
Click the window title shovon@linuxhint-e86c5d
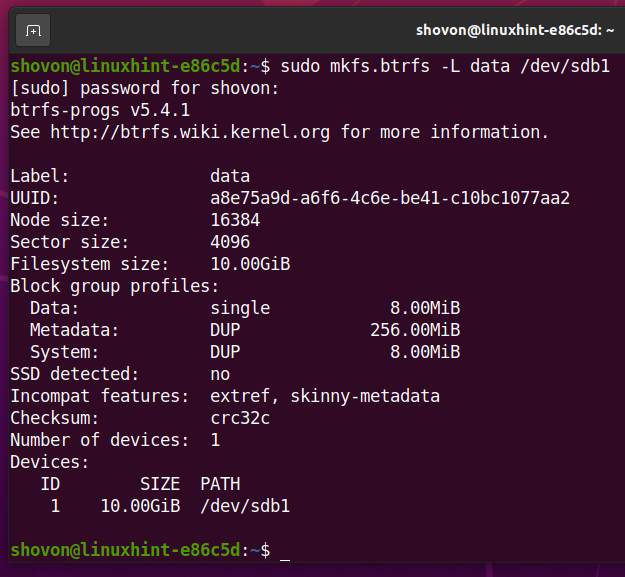[x=514, y=30]
